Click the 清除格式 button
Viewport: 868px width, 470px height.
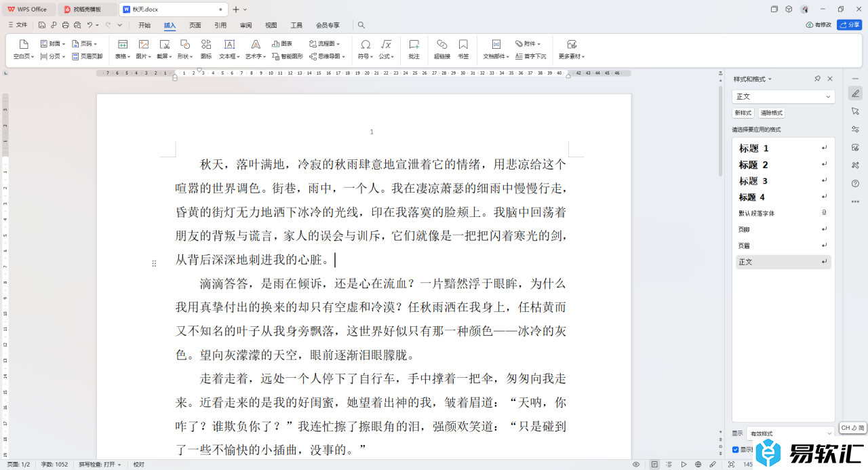(x=772, y=113)
